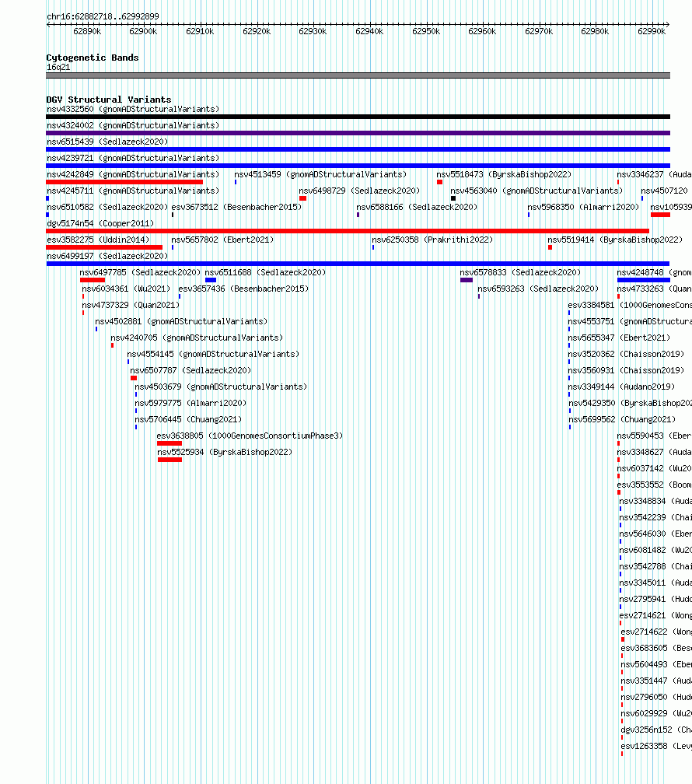Image resolution: width=692 pixels, height=784 pixels.
Task: Click esv3638805 1000GenomesConsortiumPhase3 label
Action: point(250,436)
